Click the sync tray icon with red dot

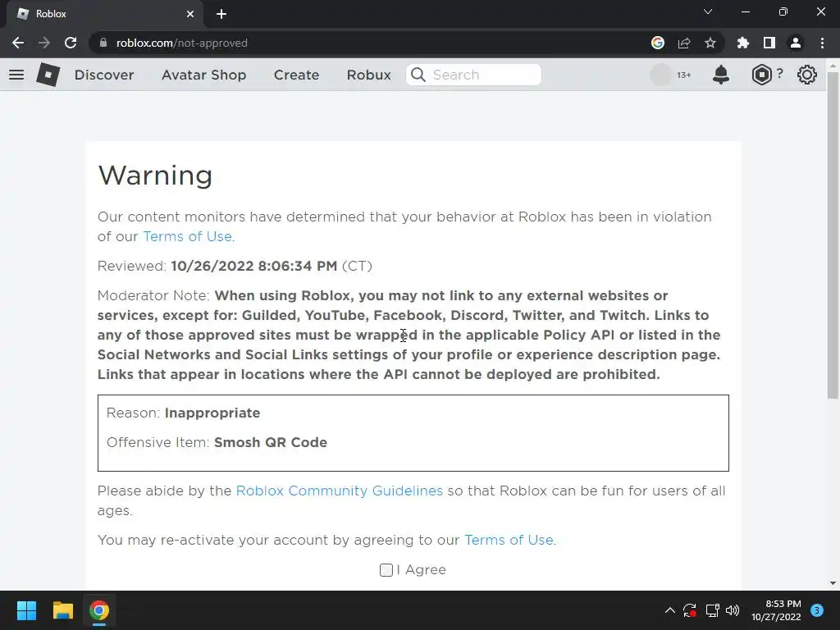coord(690,610)
